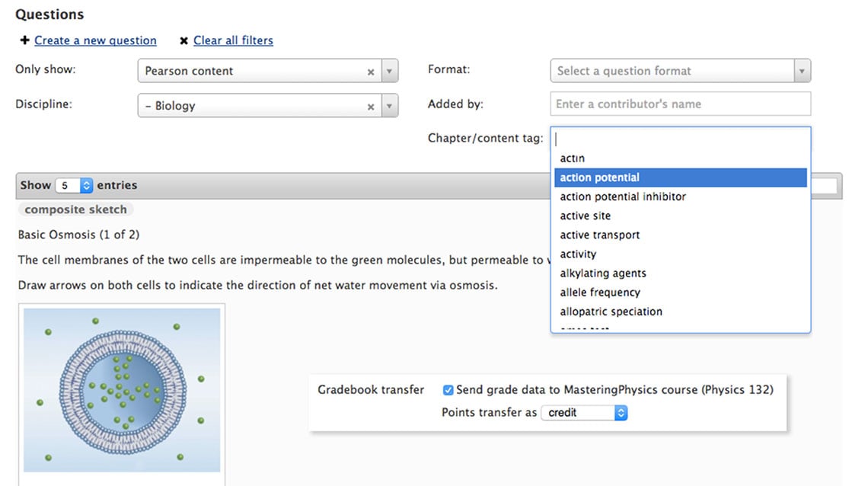
Task: Click the Chapter/content tag text input
Action: tap(680, 139)
